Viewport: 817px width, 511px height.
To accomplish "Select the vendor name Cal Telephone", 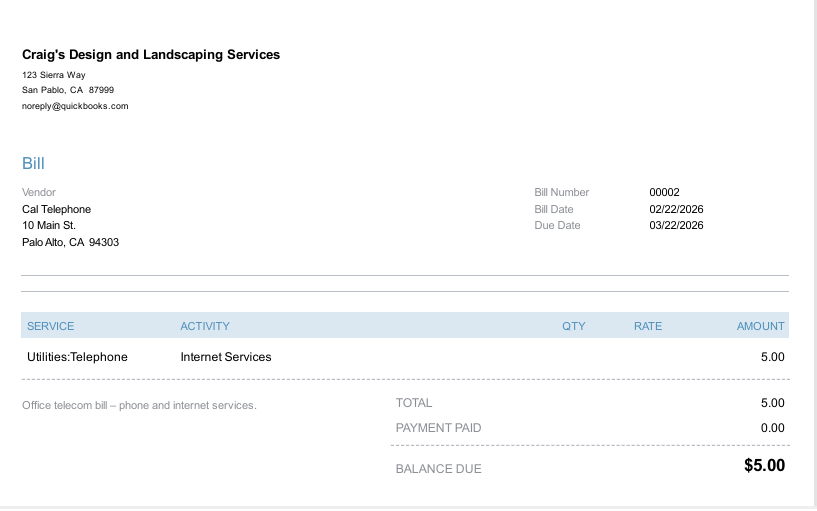I will [56, 209].
